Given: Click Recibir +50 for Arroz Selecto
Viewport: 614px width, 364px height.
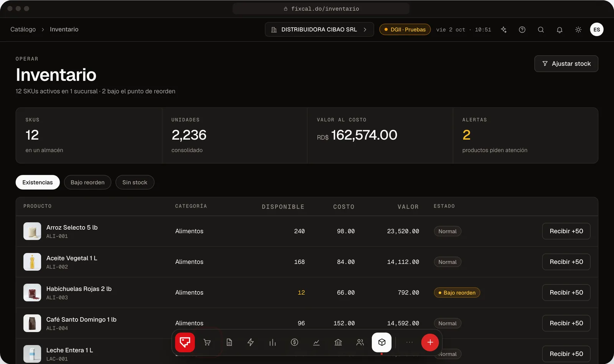Looking at the screenshot, I should pos(566,231).
